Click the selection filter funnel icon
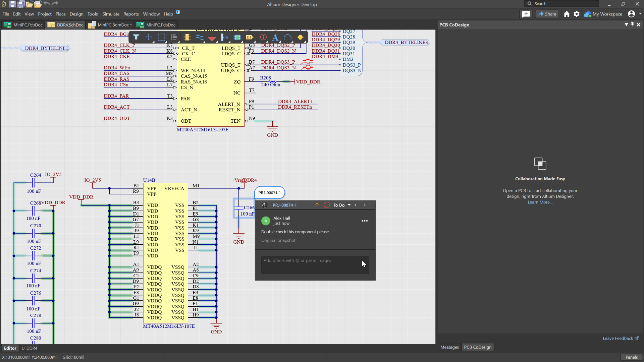The height and width of the screenshot is (362, 644). [x=136, y=37]
